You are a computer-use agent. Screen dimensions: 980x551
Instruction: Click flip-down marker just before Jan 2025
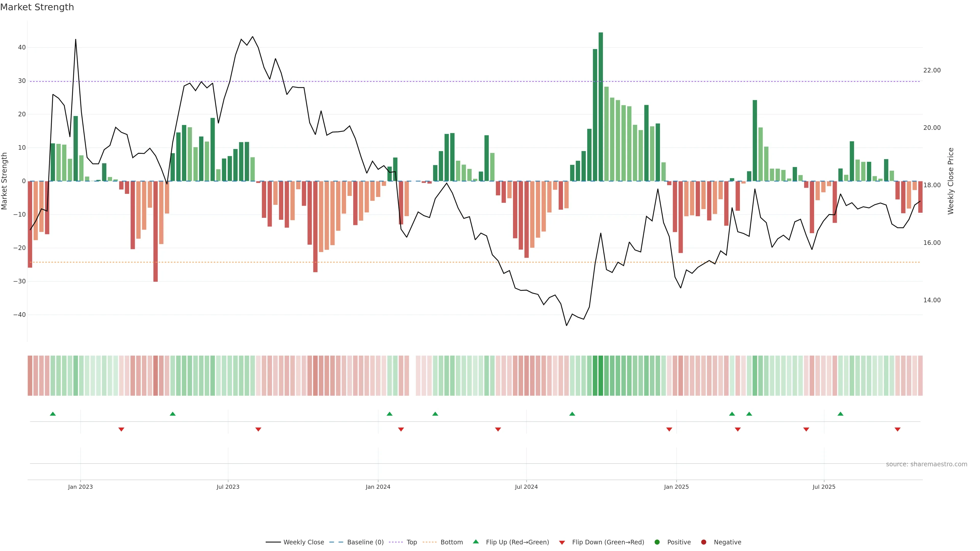(669, 429)
